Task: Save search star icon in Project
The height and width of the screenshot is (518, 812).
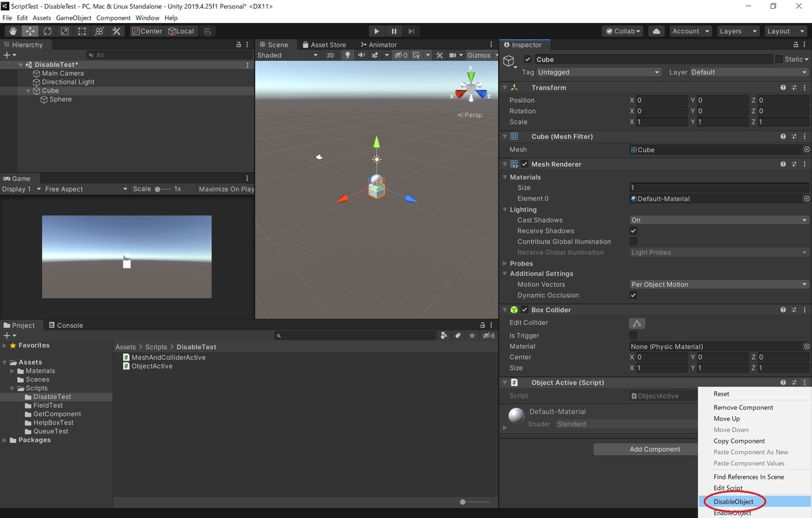Action: point(472,335)
